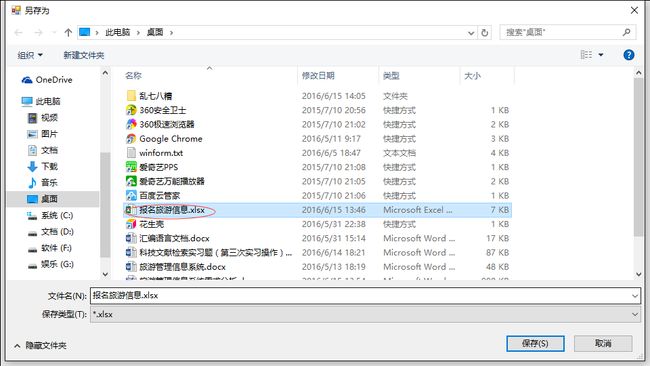Click the Forward navigation arrow
Image resolution: width=650 pixels, height=366 pixels.
(38, 32)
